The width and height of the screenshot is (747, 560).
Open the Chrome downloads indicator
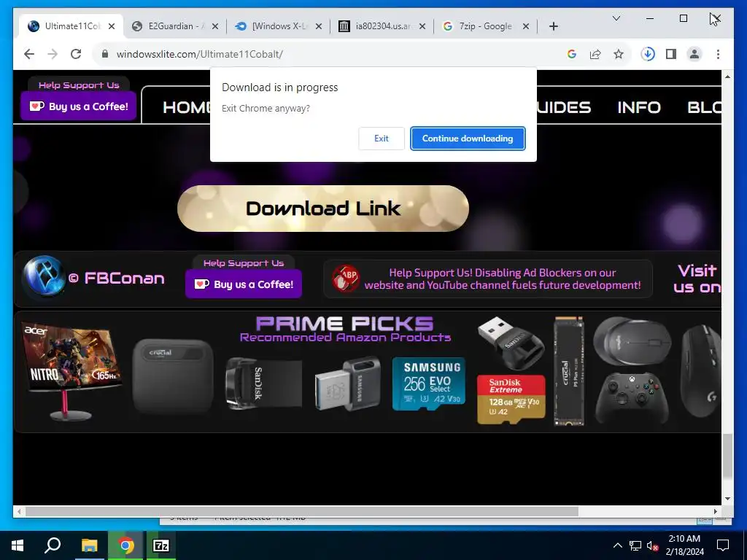pyautogui.click(x=648, y=54)
